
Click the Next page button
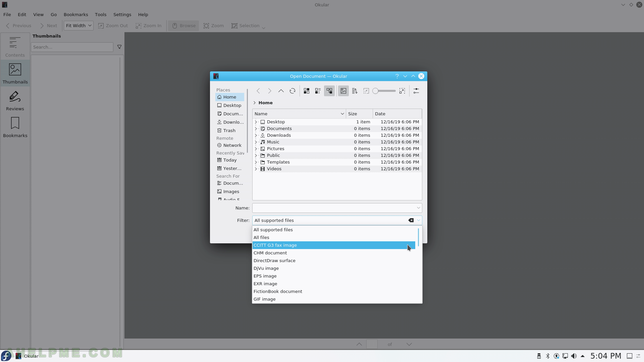pos(48,25)
